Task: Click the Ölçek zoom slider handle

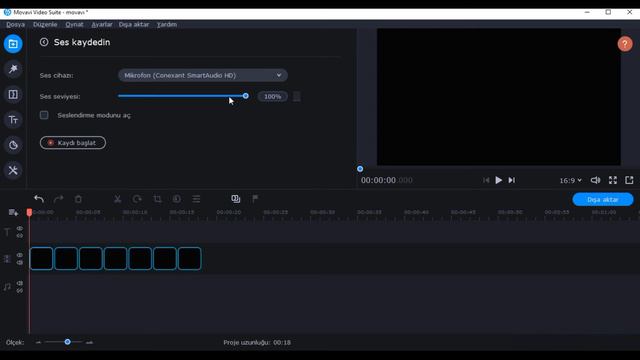Action: point(67,342)
